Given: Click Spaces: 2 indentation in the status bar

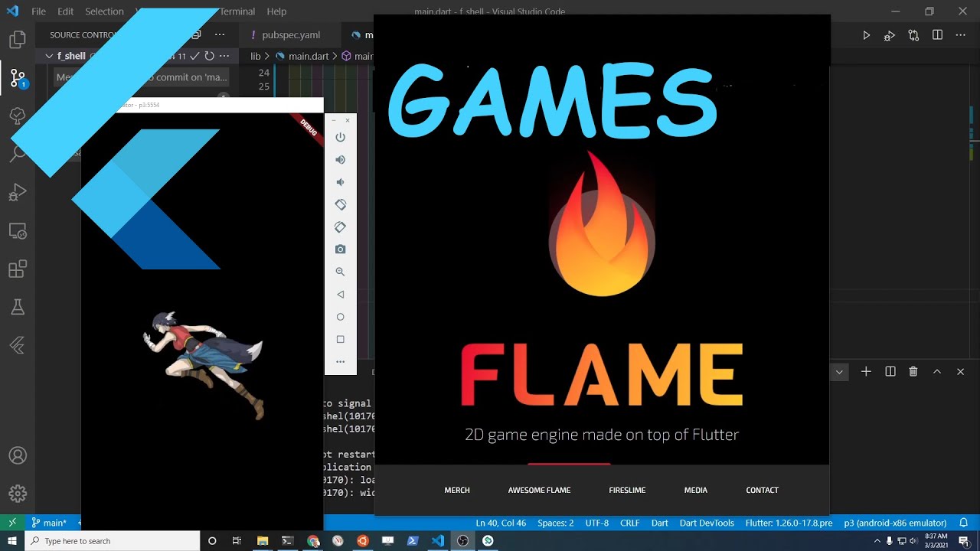Looking at the screenshot, I should [x=555, y=523].
